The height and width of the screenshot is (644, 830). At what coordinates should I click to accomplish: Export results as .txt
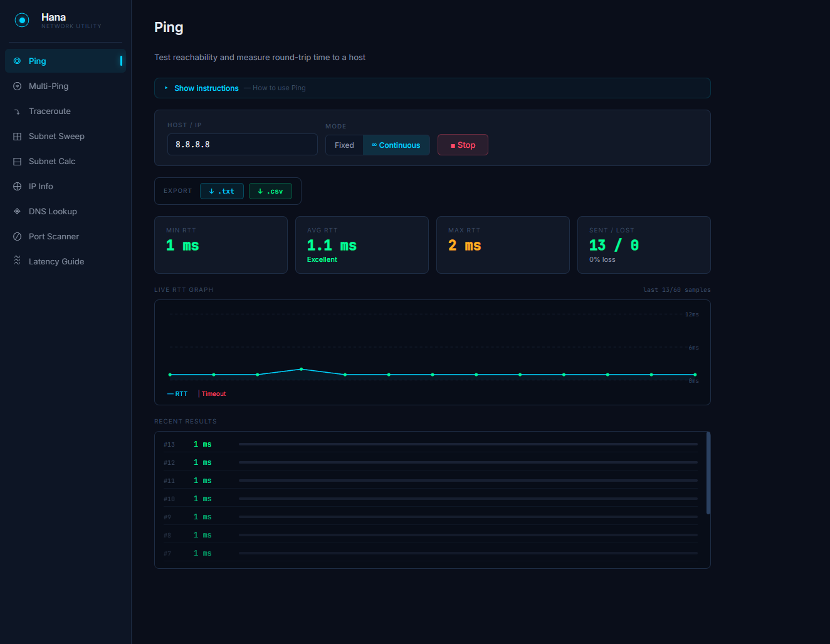222,191
